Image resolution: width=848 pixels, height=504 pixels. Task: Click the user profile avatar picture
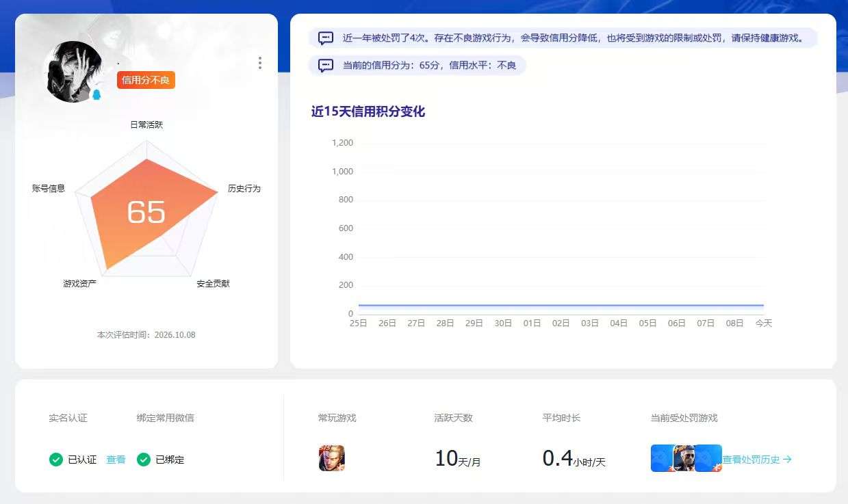(75, 72)
